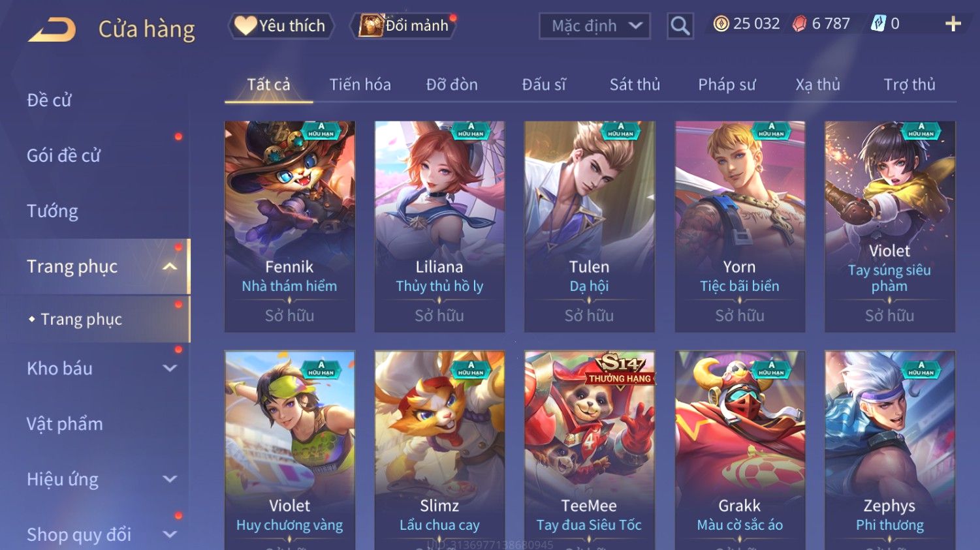Image resolution: width=980 pixels, height=550 pixels.
Task: Open Yêu thích heart favorites
Action: (x=281, y=25)
